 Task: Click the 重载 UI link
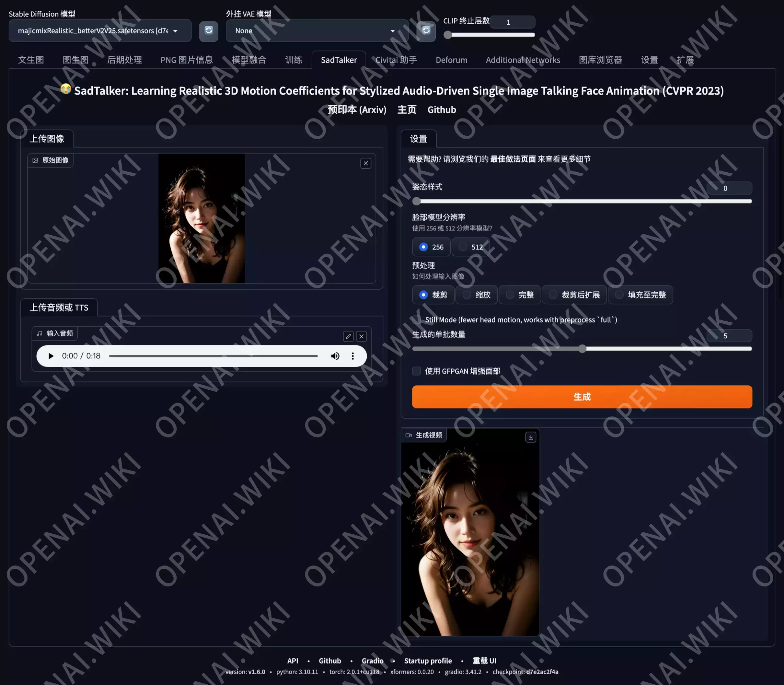(484, 661)
